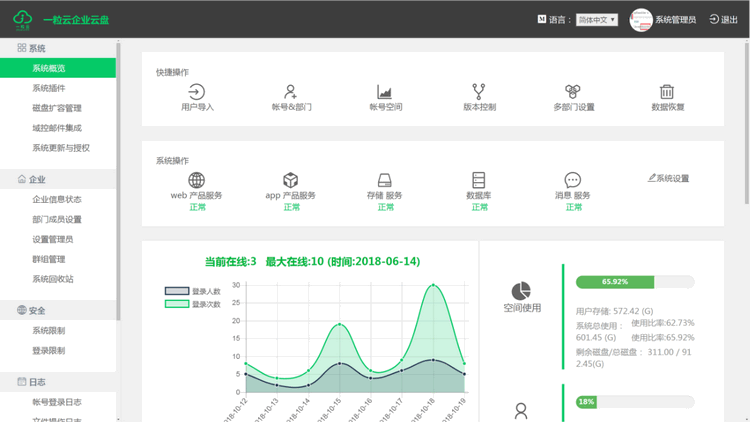750x422 pixels.
Task: Open 版本控制 version control icon
Action: pyautogui.click(x=479, y=92)
